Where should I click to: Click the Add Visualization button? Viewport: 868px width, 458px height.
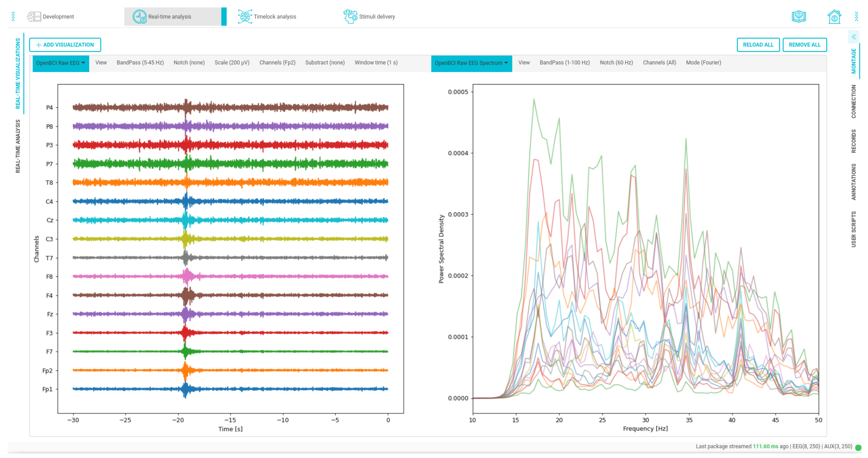(65, 45)
